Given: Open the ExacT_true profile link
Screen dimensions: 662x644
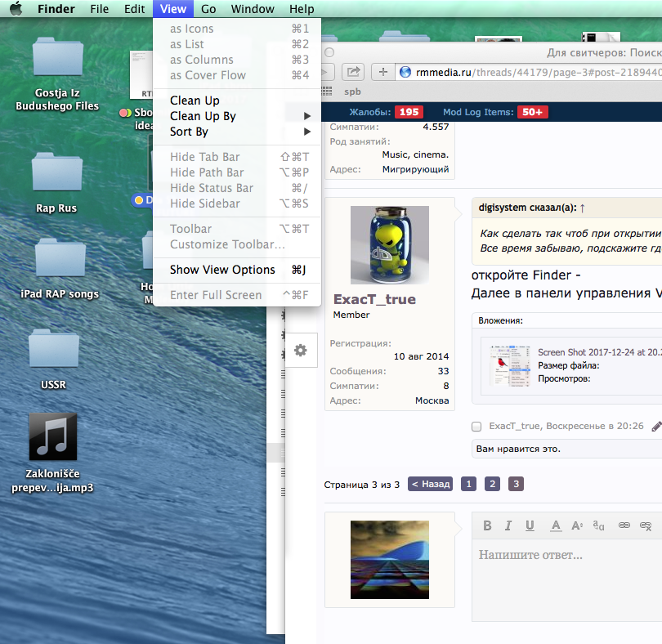Looking at the screenshot, I should (374, 299).
